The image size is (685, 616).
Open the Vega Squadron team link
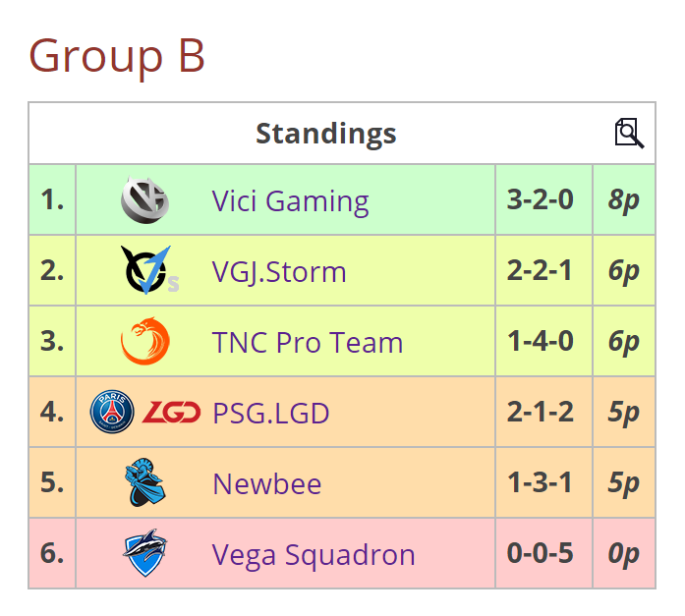click(314, 554)
